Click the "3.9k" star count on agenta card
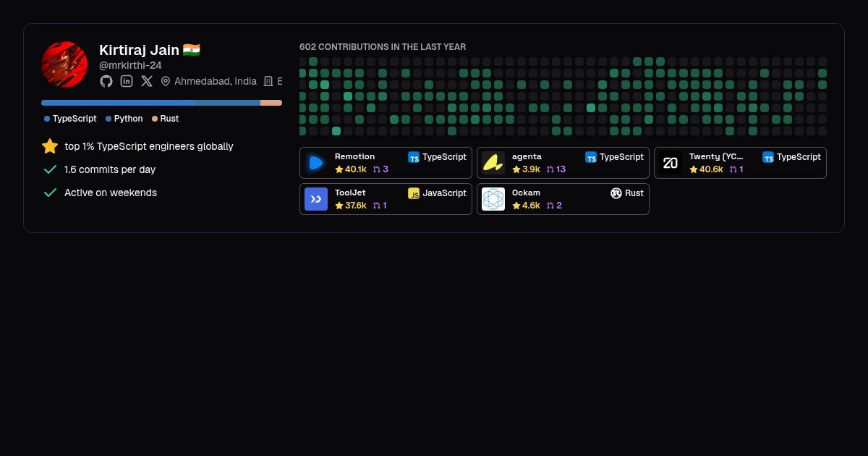This screenshot has width=868, height=456. [531, 169]
